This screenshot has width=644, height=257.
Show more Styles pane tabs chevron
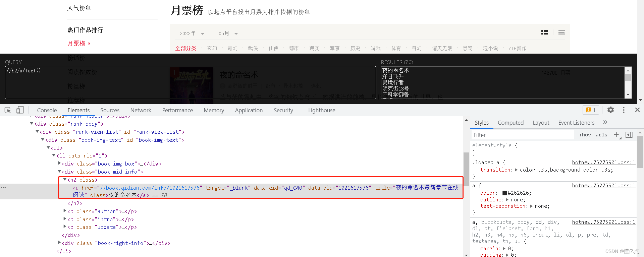tap(605, 122)
